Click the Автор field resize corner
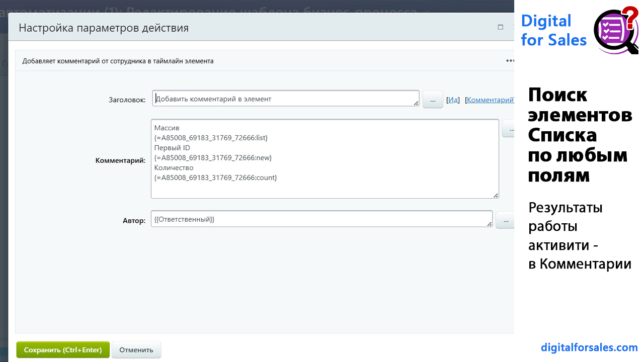 tap(489, 224)
